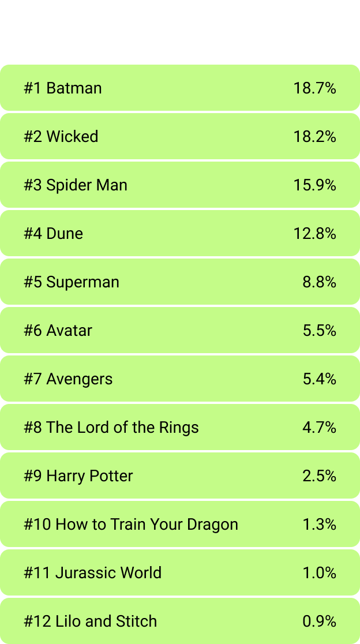Screen dimensions: 360x644
Task: Select the 15.9% Spider Man percentage
Action: (x=314, y=185)
